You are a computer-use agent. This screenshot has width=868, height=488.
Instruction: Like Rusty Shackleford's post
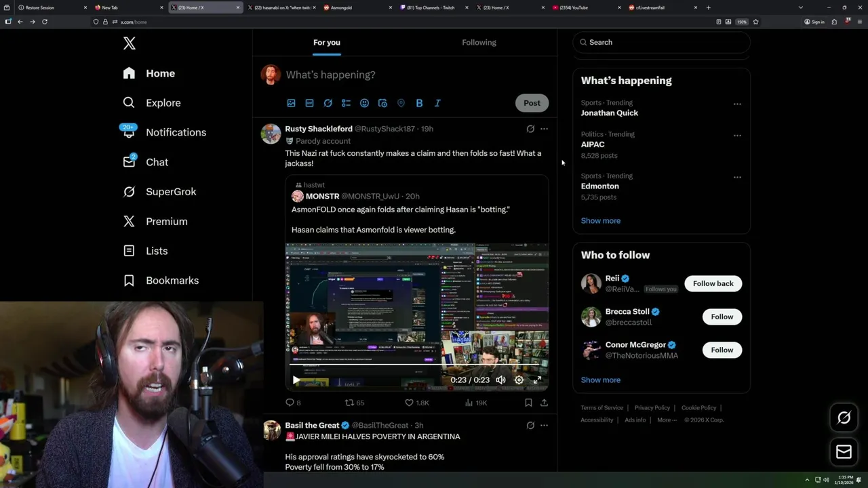pos(416,403)
